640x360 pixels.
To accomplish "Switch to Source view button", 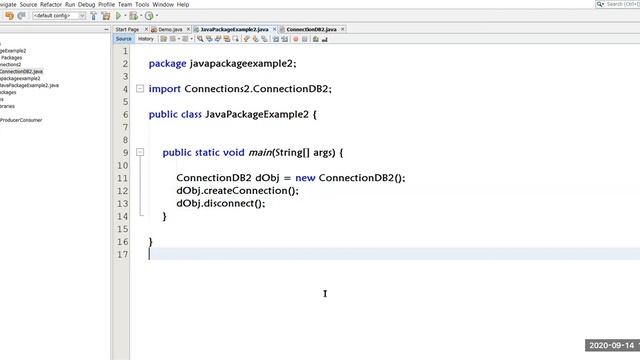I will click(123, 39).
